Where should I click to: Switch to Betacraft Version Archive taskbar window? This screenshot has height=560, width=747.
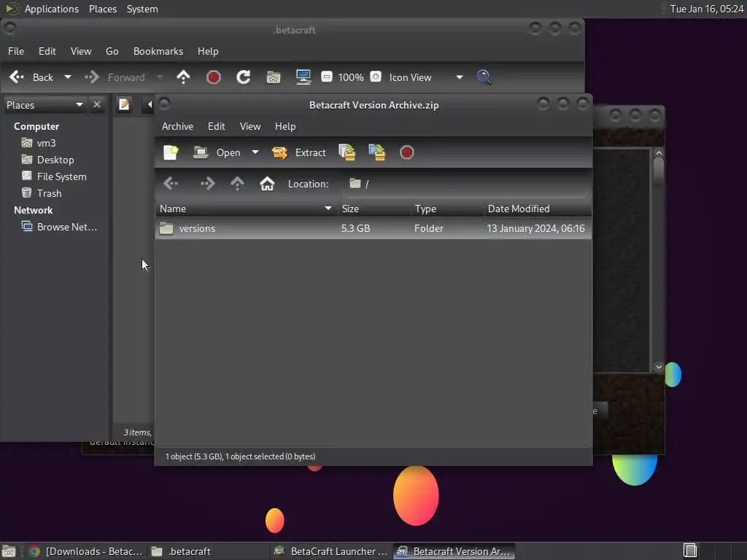454,551
